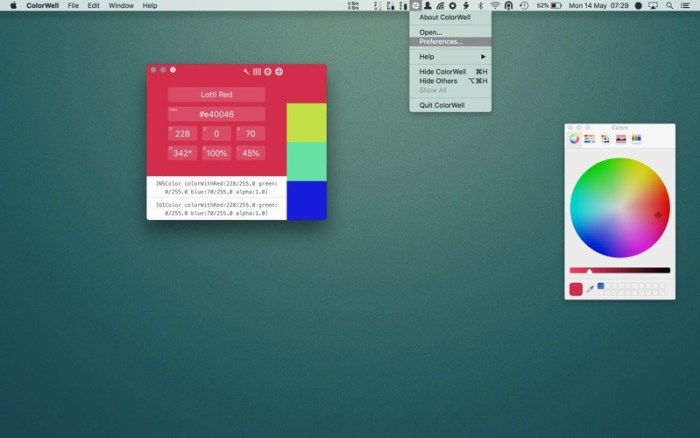Switch to image palettes mode in Colors panel
The image size is (700, 438).
tap(621, 139)
